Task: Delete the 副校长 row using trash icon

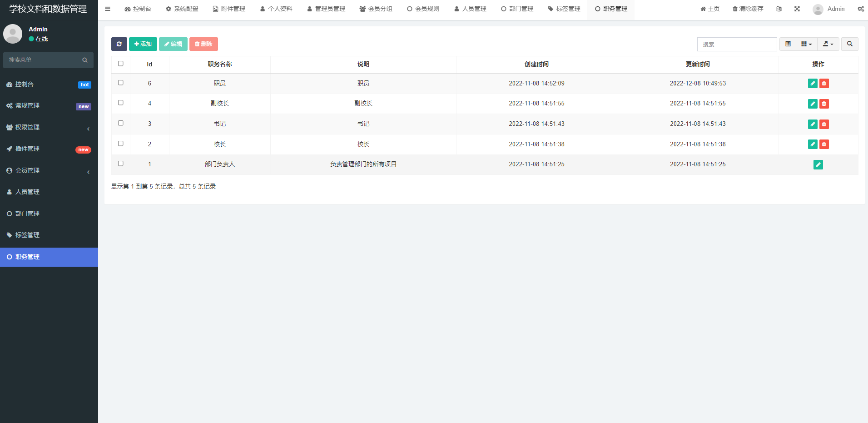Action: tap(824, 104)
